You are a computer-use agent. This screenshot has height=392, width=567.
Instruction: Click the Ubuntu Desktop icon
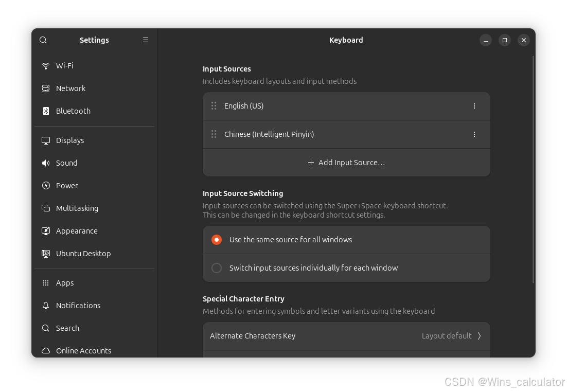click(46, 254)
